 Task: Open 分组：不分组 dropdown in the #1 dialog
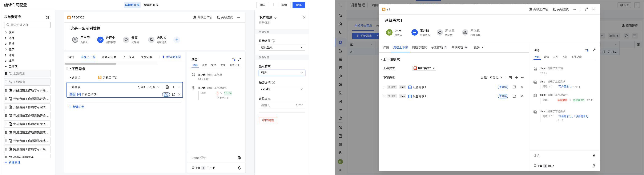pos(491,77)
